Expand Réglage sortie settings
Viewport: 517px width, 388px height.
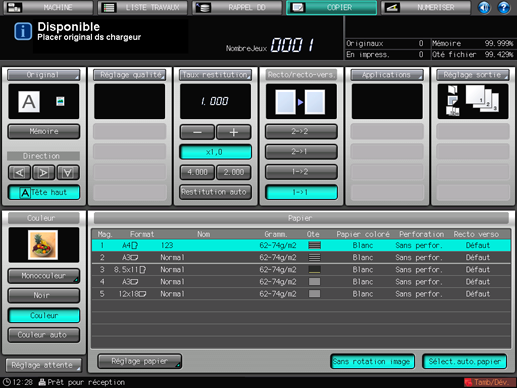click(x=473, y=75)
